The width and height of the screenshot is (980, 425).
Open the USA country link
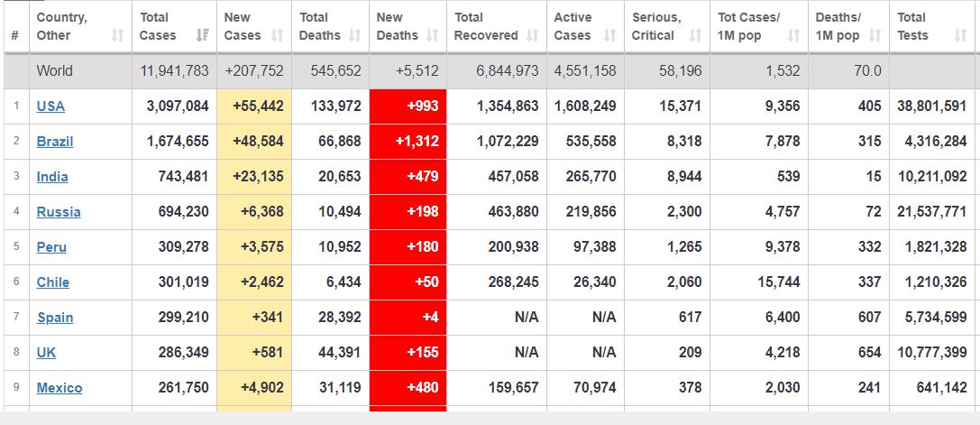[50, 106]
